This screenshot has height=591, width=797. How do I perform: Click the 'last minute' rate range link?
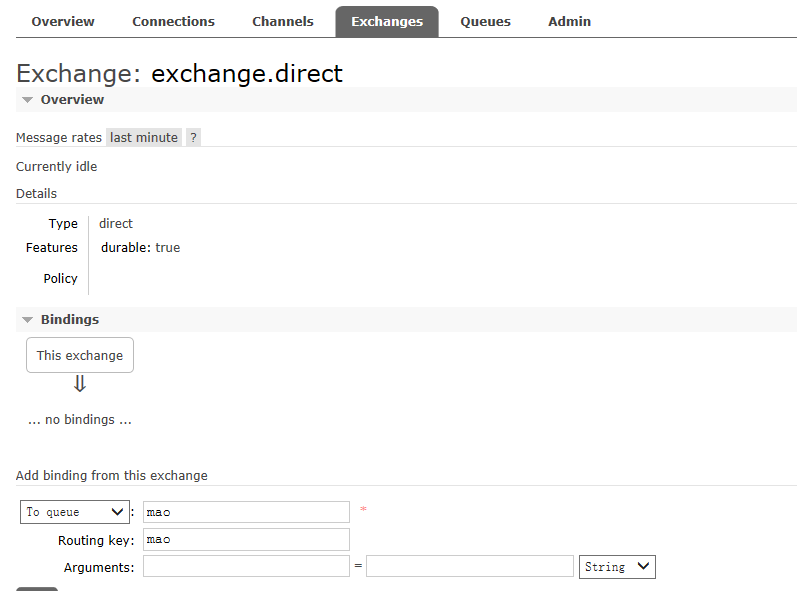pyautogui.click(x=144, y=138)
